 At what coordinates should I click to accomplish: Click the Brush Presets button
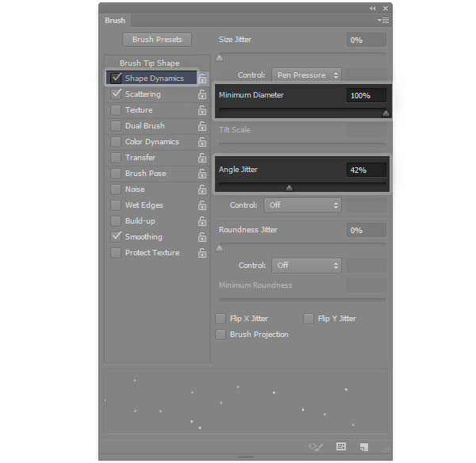point(157,40)
